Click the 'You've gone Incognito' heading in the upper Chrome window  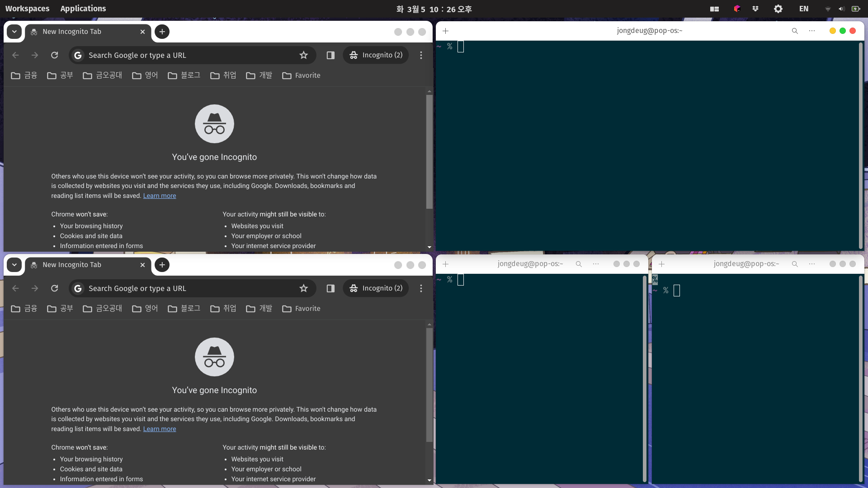point(214,157)
